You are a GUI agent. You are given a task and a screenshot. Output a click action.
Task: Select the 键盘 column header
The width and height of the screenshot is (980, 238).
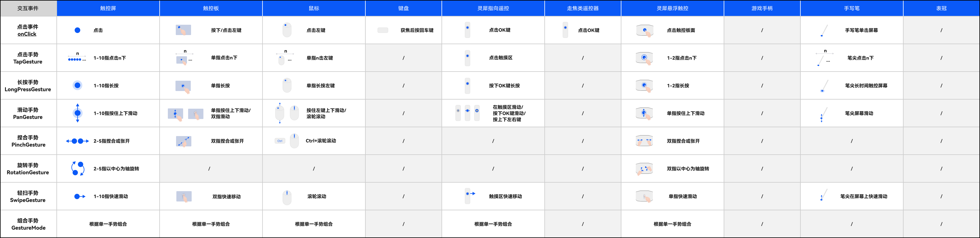coord(404,8)
